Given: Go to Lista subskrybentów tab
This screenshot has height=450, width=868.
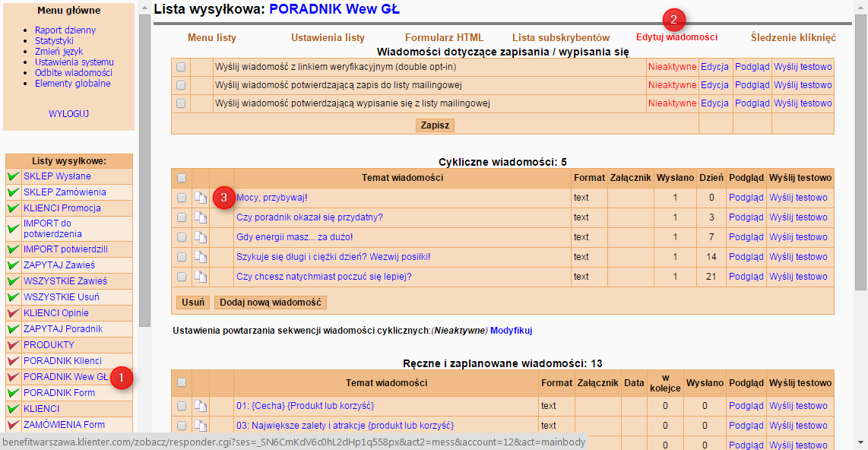Looking at the screenshot, I should (x=561, y=38).
